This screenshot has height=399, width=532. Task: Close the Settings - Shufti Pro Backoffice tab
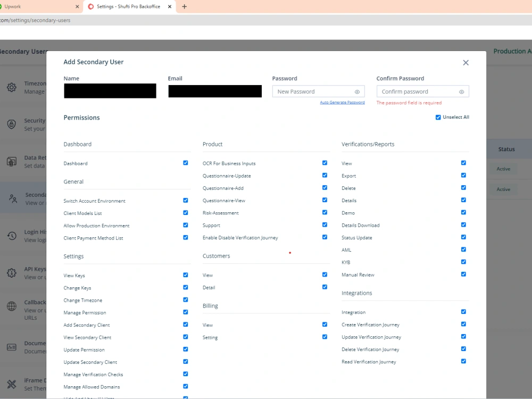point(170,6)
